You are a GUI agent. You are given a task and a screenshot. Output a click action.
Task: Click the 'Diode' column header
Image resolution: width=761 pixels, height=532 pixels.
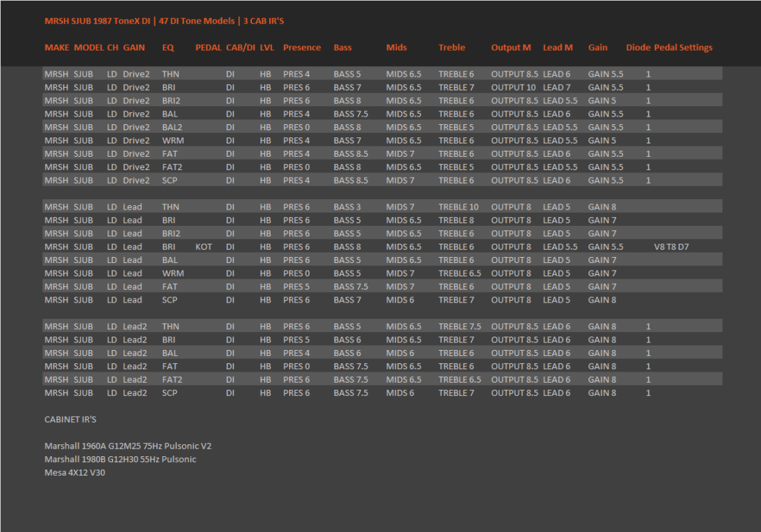[638, 48]
